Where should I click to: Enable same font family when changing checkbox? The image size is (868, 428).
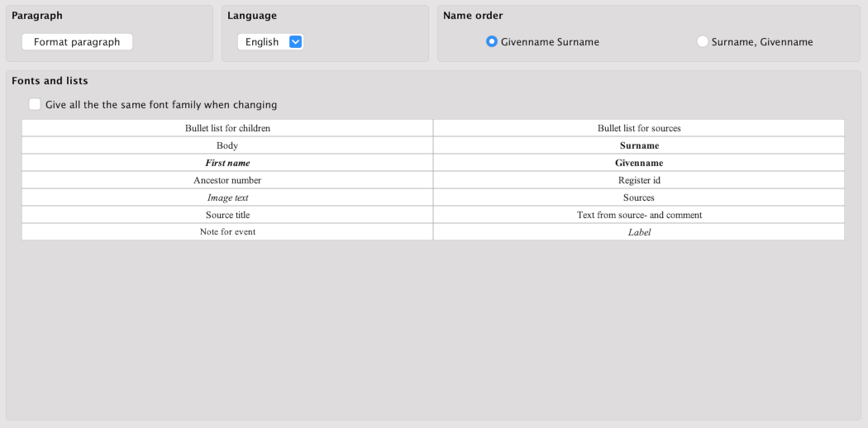point(35,105)
